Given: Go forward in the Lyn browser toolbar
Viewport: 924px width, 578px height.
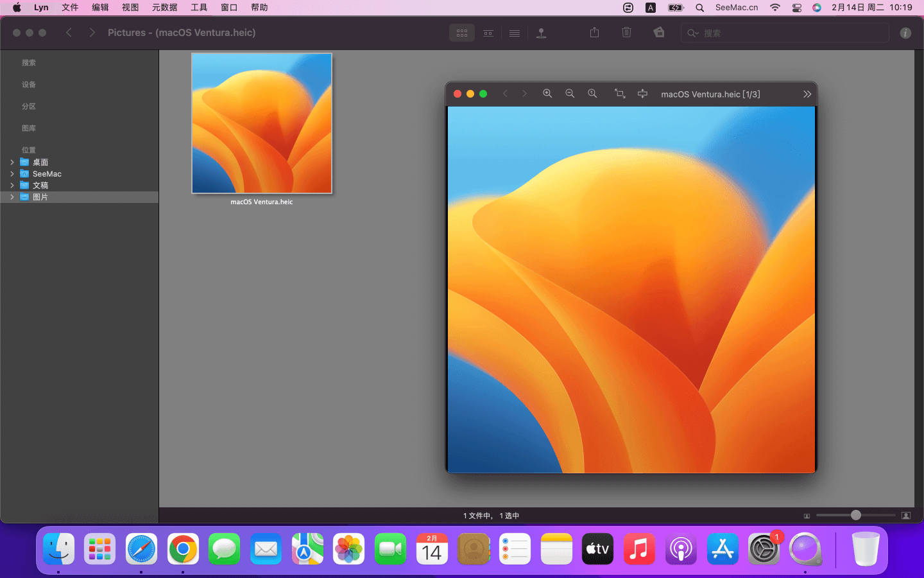Looking at the screenshot, I should pyautogui.click(x=92, y=32).
